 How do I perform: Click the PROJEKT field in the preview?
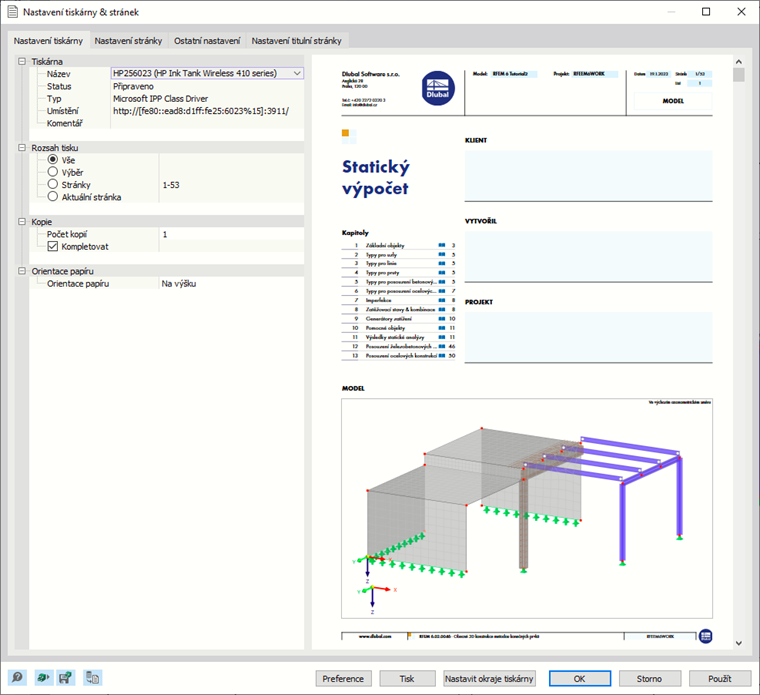point(588,337)
